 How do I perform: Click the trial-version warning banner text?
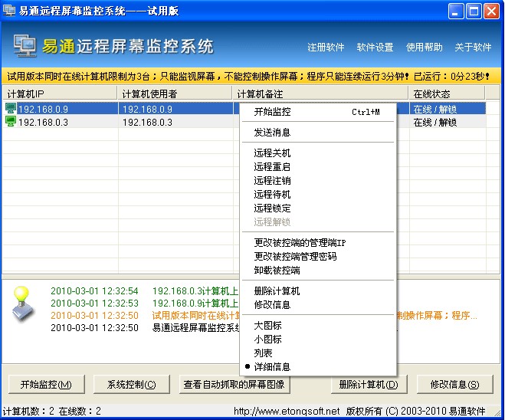point(248,77)
